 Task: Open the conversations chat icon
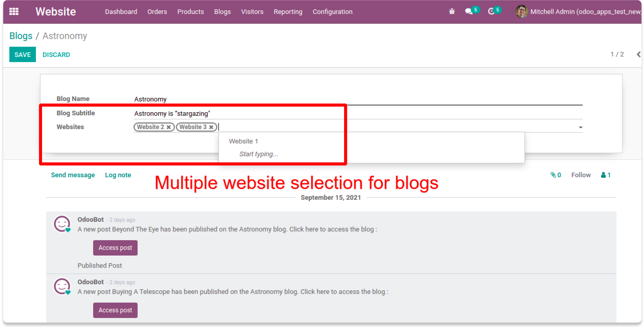click(469, 12)
